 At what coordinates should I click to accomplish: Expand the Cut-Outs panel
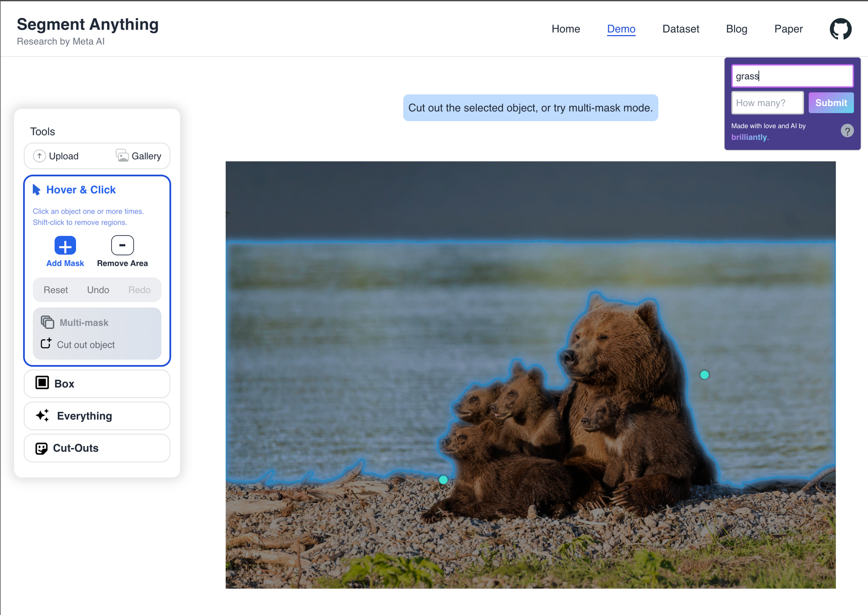pyautogui.click(x=97, y=448)
